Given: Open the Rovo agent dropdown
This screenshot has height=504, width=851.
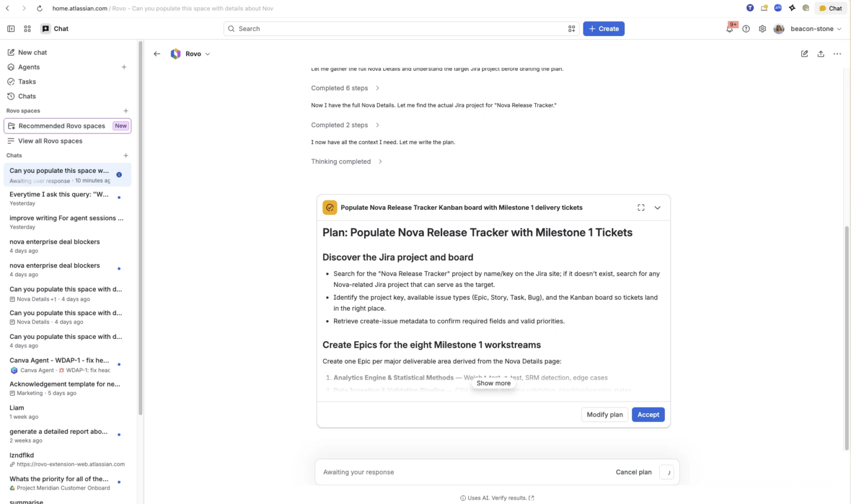Looking at the screenshot, I should click(191, 54).
